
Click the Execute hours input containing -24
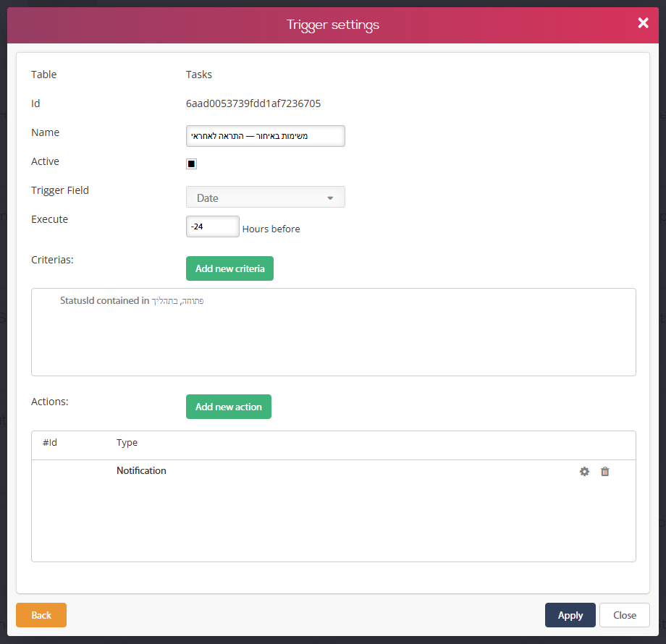tap(212, 226)
